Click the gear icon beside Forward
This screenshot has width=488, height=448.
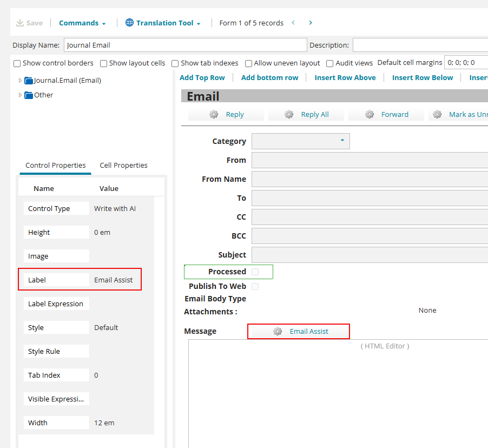tap(370, 115)
